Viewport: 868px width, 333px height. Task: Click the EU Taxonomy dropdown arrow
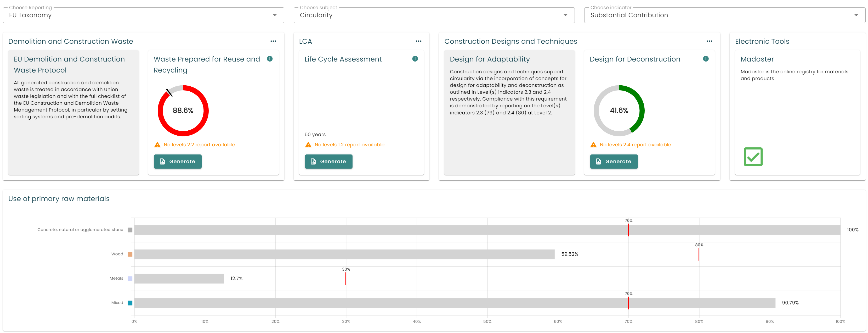(275, 15)
